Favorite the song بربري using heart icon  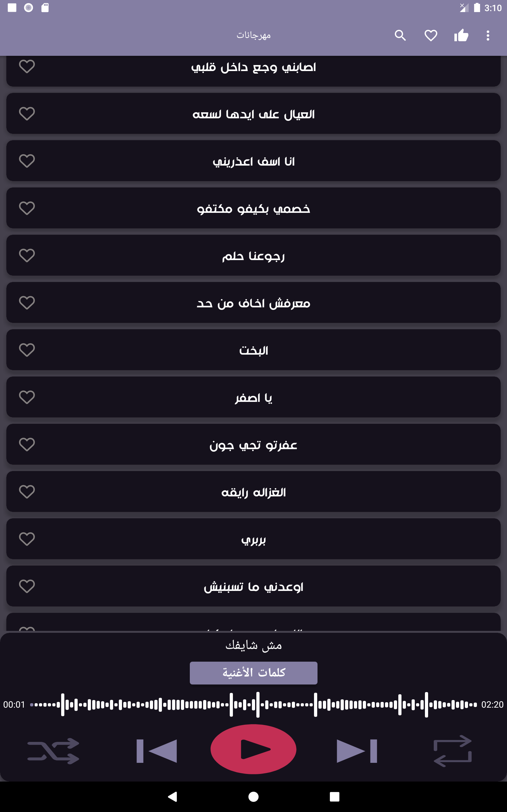coord(27,539)
